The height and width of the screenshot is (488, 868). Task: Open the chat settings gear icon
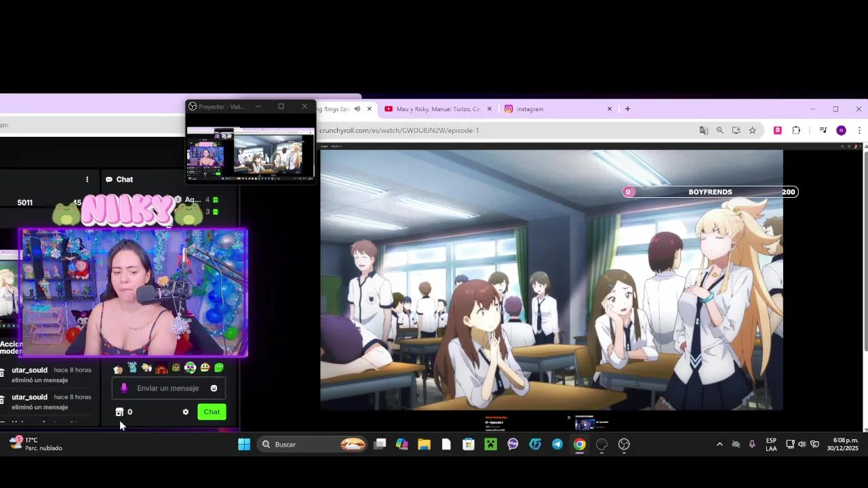tap(185, 412)
